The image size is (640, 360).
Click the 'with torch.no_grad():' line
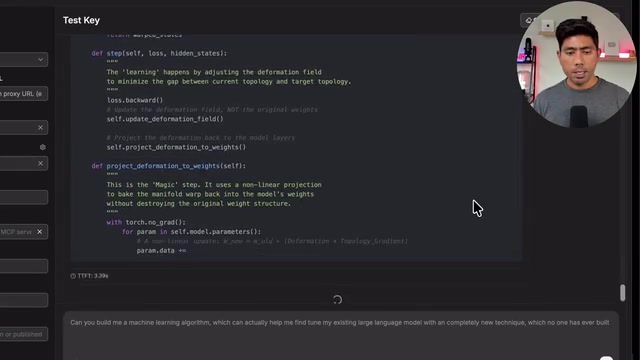click(x=146, y=222)
